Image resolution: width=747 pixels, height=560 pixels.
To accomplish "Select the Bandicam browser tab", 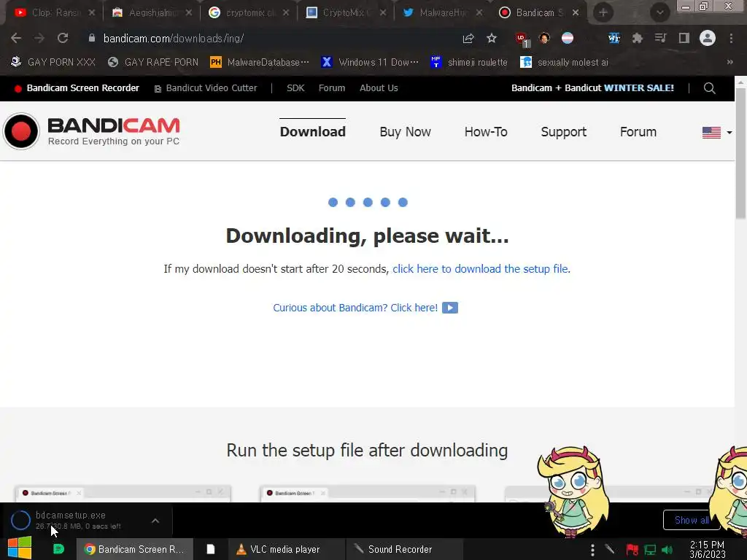I will click(x=539, y=13).
